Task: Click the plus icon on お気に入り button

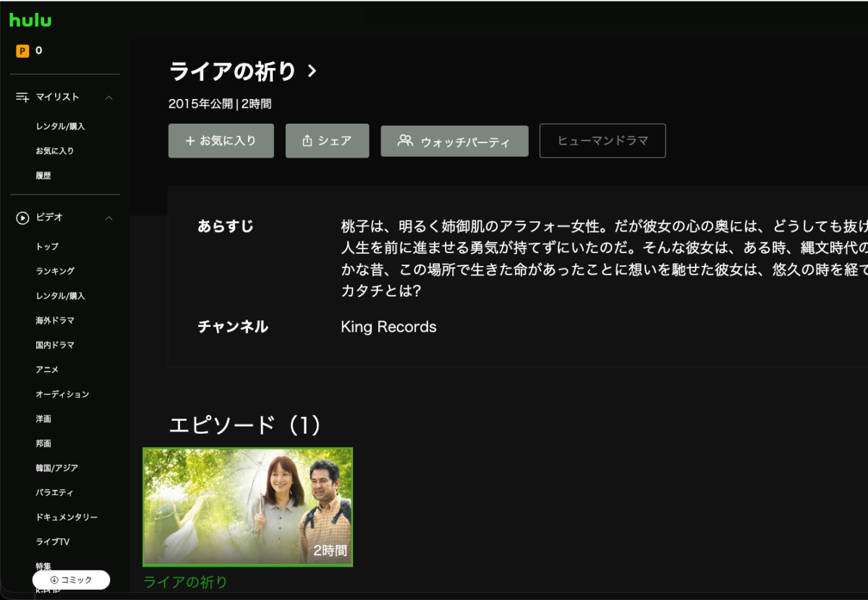Action: 190,141
